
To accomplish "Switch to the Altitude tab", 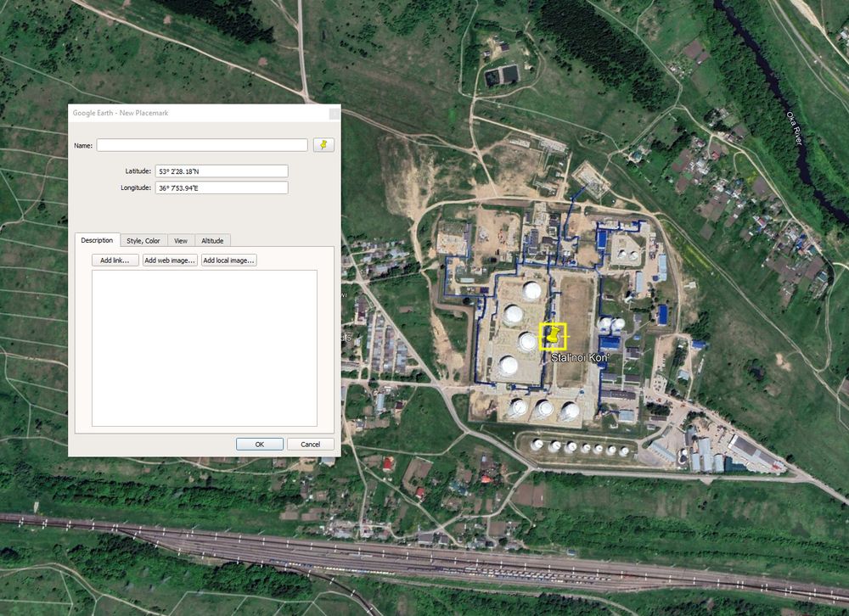I will coord(212,241).
